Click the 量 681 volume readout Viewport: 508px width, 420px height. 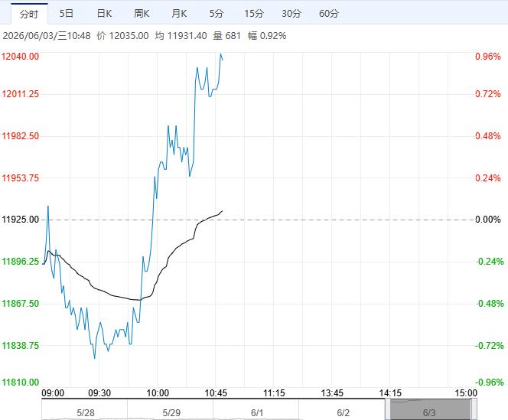pos(226,36)
